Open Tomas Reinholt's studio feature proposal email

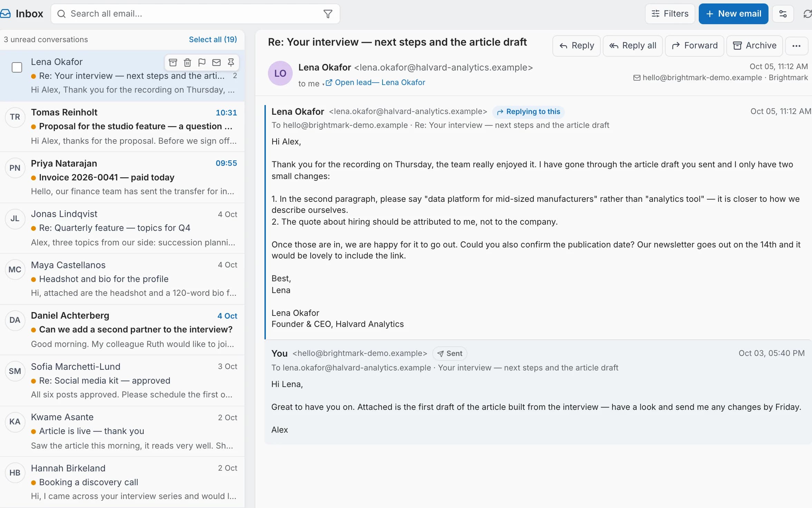[122, 126]
